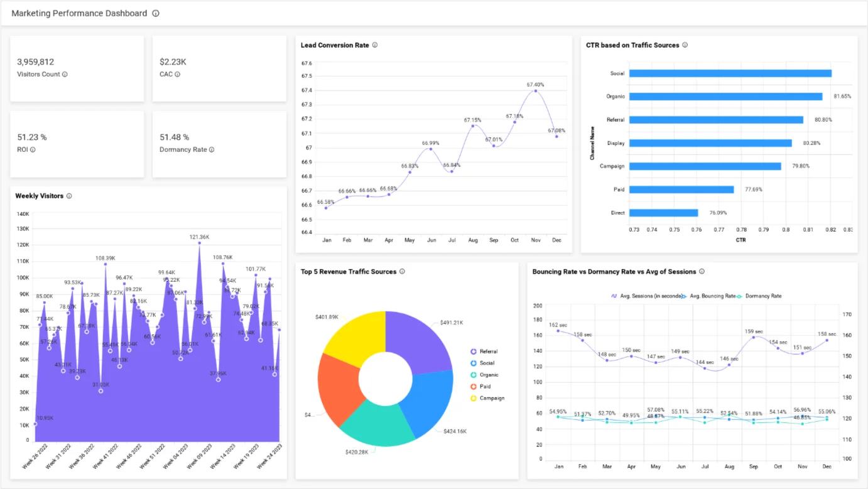Screen dimensions: 868x489
Task: Click the 144 sec label above Jul
Action: (705, 362)
